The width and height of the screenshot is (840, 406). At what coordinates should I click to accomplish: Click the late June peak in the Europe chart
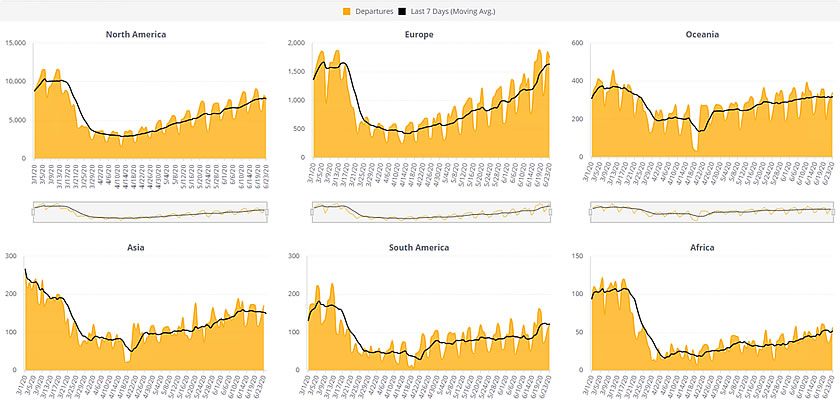click(x=539, y=51)
